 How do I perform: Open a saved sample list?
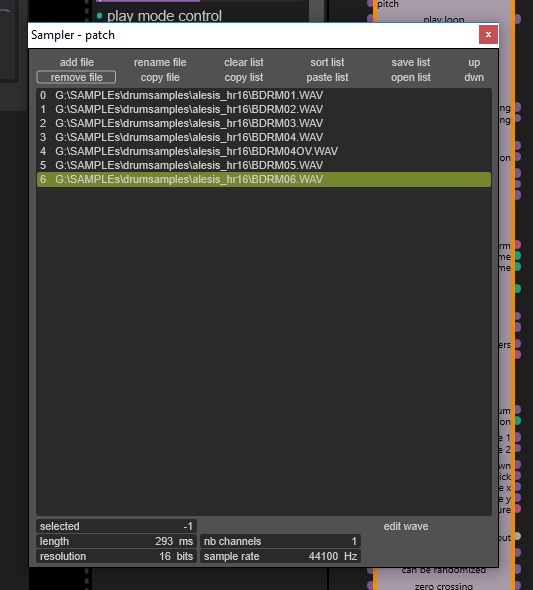point(411,77)
